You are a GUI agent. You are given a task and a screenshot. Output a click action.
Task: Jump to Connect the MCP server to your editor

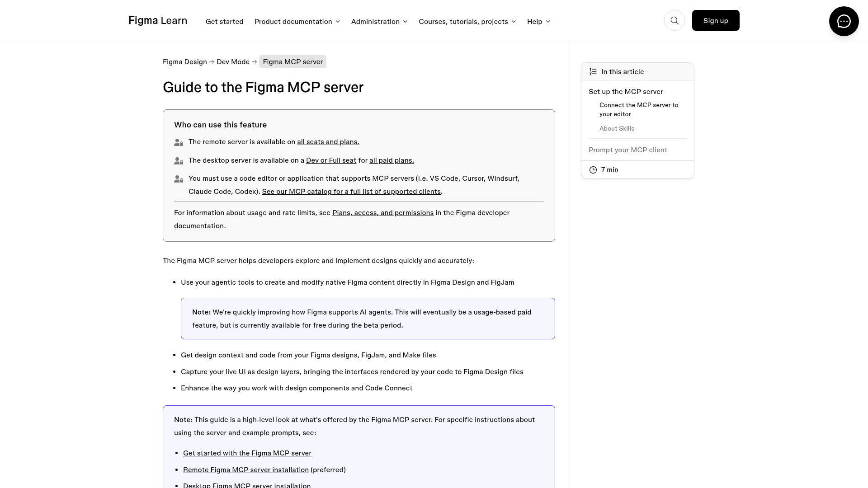pos(639,109)
